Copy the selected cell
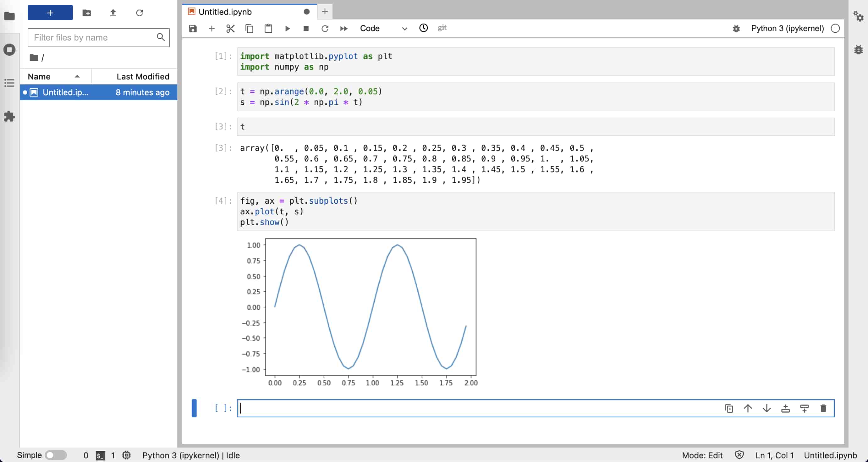868x462 pixels. [249, 28]
